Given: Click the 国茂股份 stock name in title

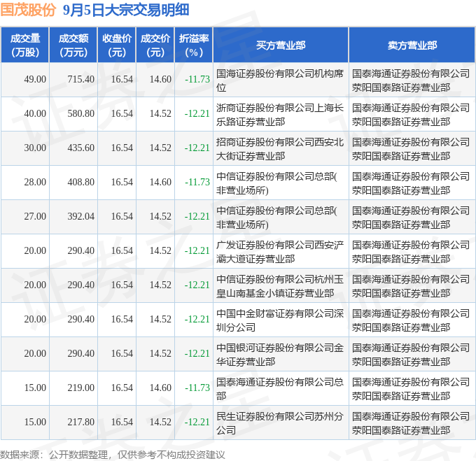Looking at the screenshot, I should (29, 10).
